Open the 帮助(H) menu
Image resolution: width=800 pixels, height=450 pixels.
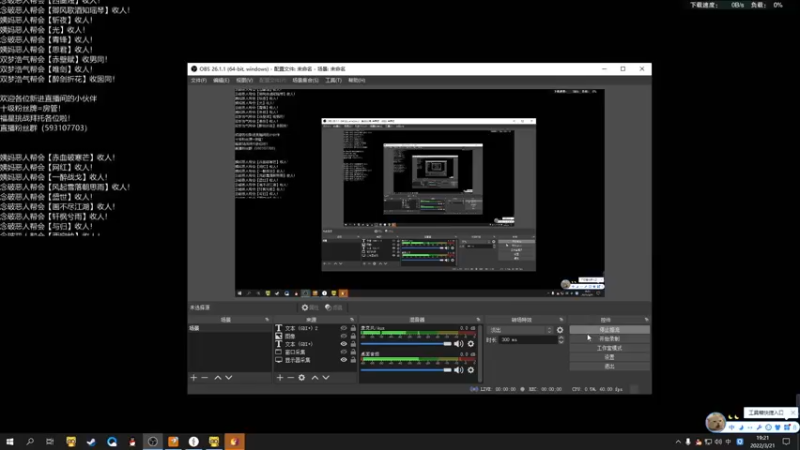click(x=357, y=81)
